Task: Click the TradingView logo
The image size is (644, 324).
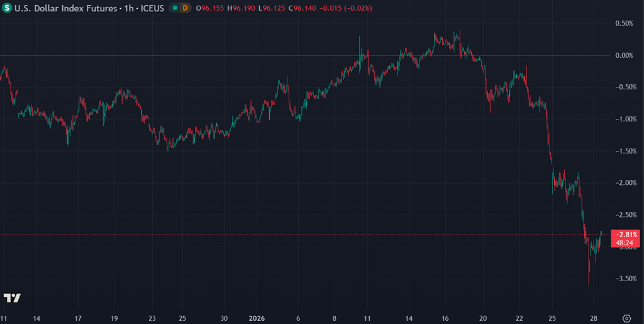Action: 12,298
